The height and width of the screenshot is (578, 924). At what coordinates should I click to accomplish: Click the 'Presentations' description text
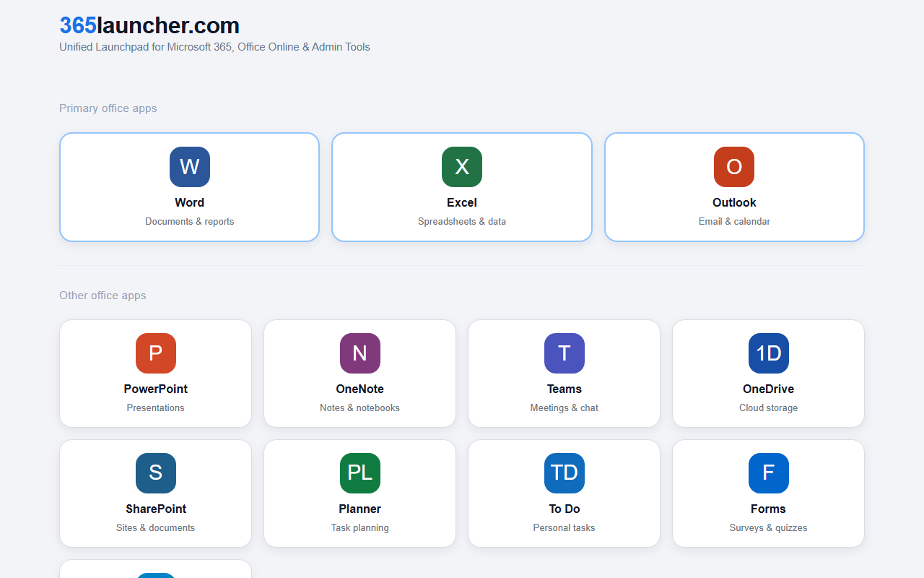(156, 407)
